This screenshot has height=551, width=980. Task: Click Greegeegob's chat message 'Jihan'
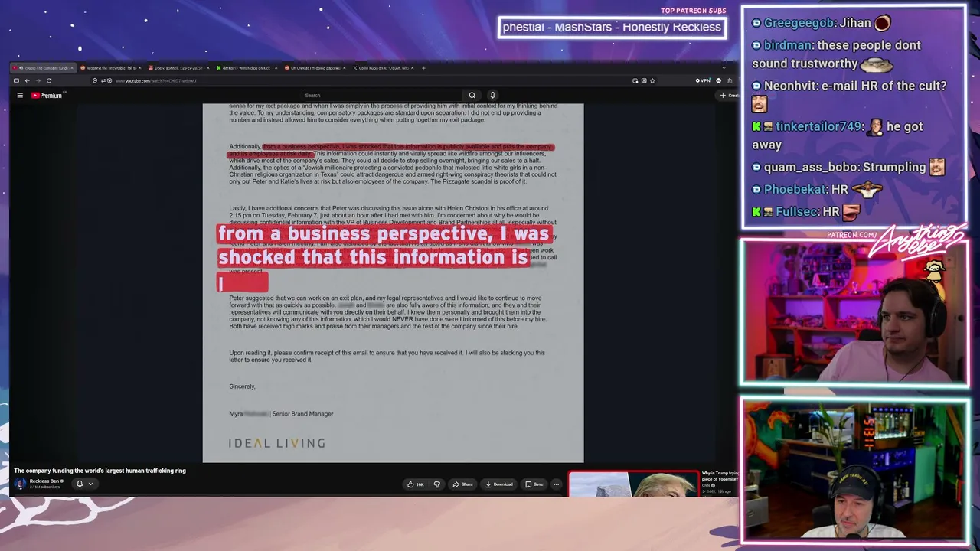pos(822,23)
